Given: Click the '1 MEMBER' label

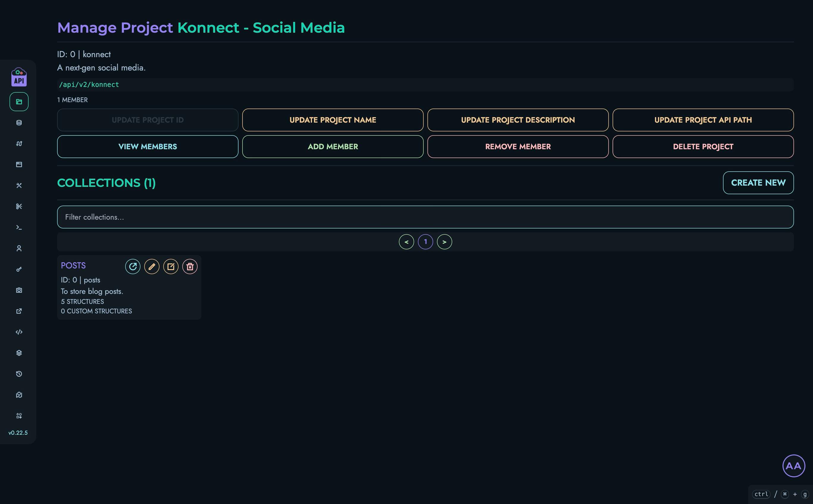Looking at the screenshot, I should point(72,100).
